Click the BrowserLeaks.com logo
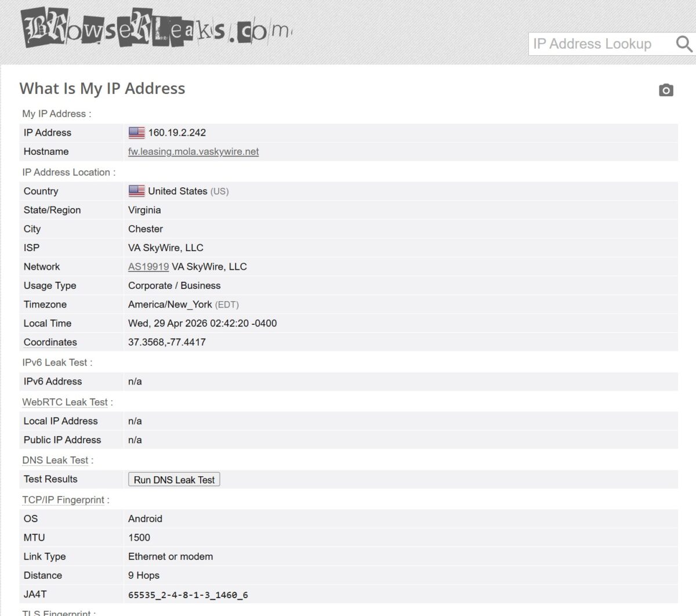The height and width of the screenshot is (616, 696). (x=157, y=27)
